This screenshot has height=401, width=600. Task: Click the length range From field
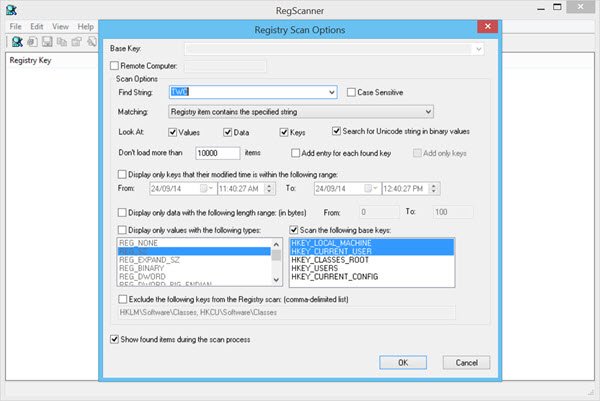[379, 212]
